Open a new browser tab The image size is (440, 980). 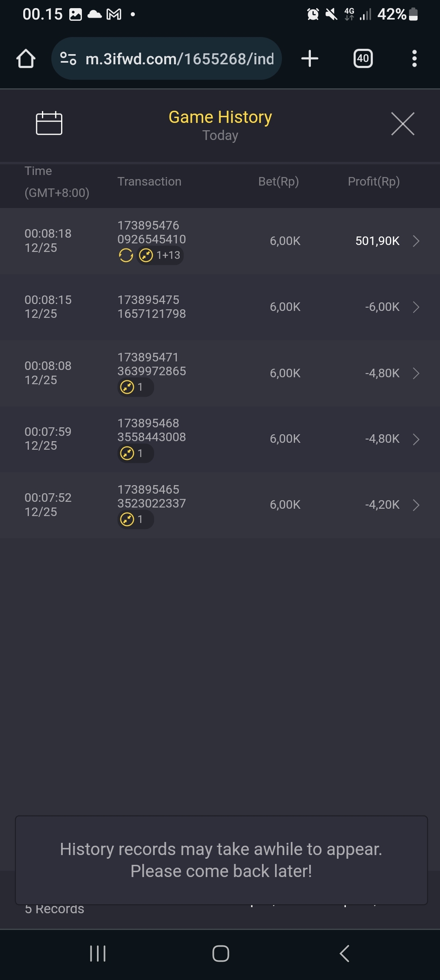pos(310,59)
